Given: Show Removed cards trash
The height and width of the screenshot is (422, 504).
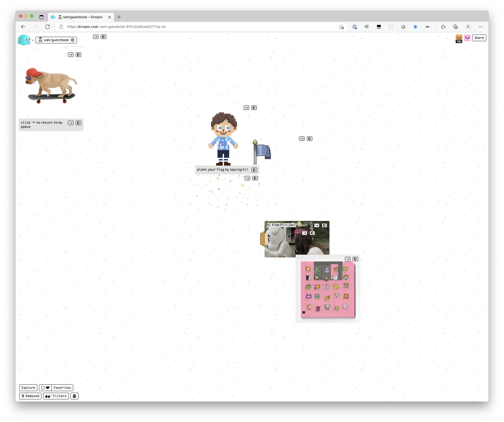Looking at the screenshot, I should click(x=30, y=396).
